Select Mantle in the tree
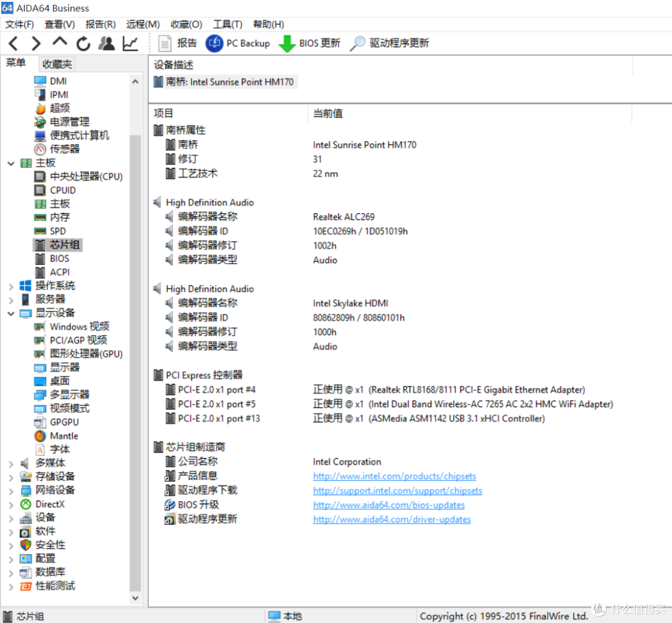672x623 pixels. 56,436
